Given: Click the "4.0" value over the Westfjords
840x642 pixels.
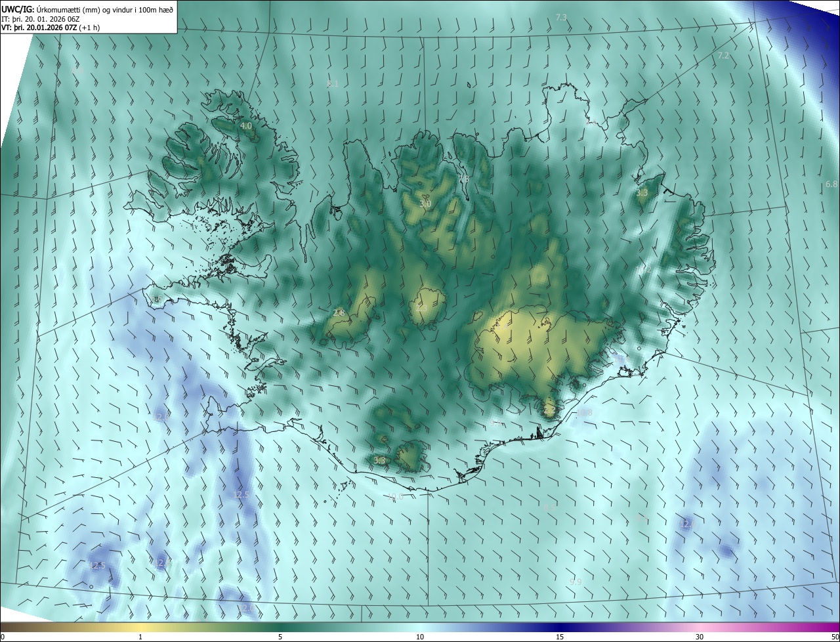Looking at the screenshot, I should click(x=246, y=125).
